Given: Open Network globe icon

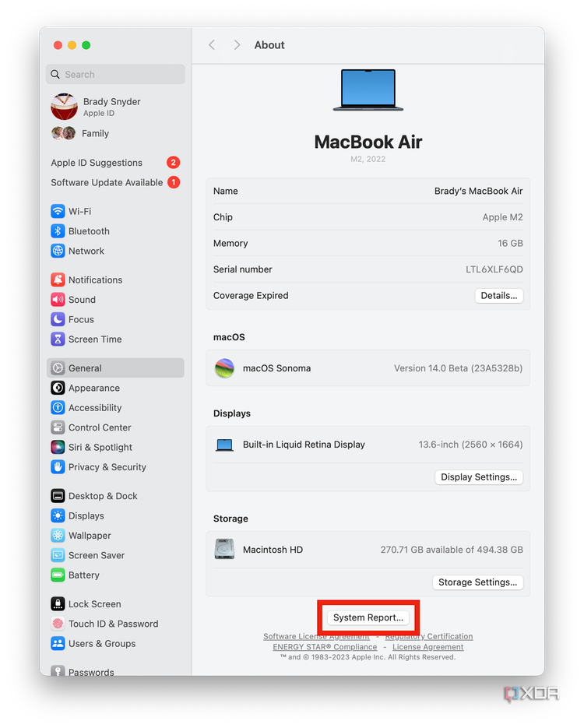Looking at the screenshot, I should (x=58, y=251).
